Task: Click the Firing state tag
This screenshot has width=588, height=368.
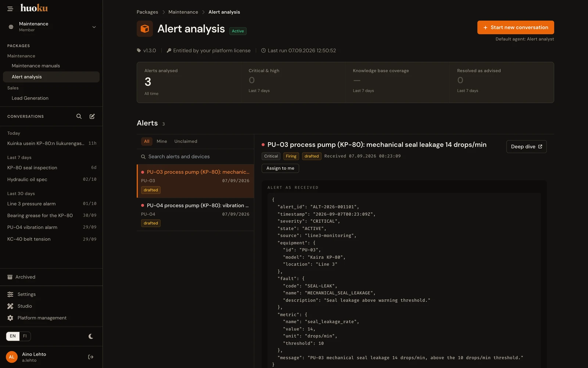Action: coord(291,156)
